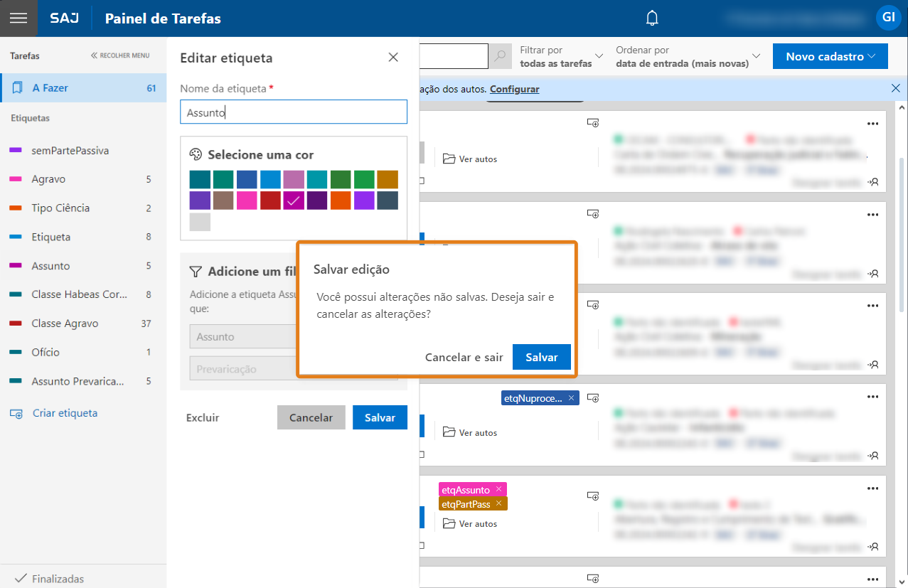Remove the etqAssunto tag
908x588 pixels.
click(x=499, y=489)
